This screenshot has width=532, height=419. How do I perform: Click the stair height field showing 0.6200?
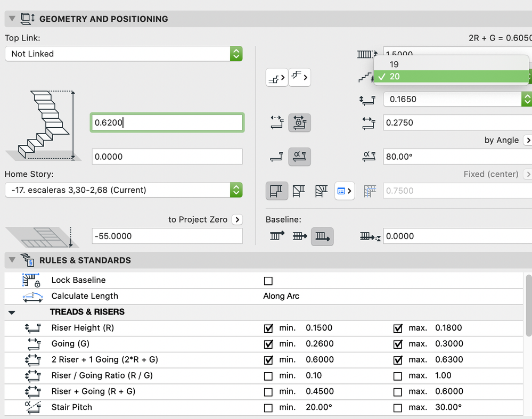click(x=167, y=122)
